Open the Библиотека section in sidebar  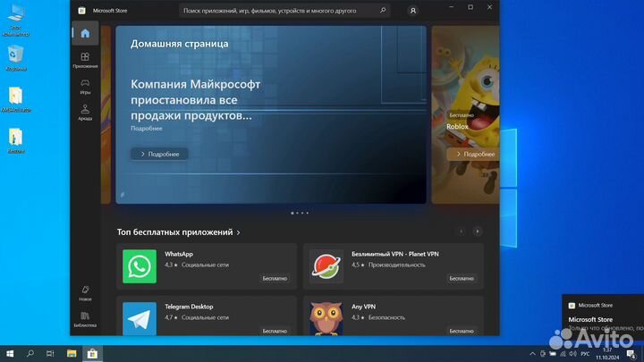pos(85,319)
